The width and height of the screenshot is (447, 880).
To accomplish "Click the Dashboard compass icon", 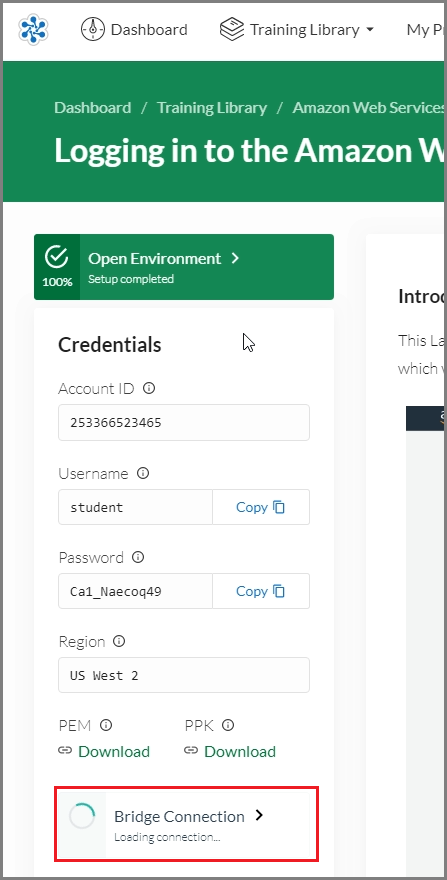I will click(93, 29).
